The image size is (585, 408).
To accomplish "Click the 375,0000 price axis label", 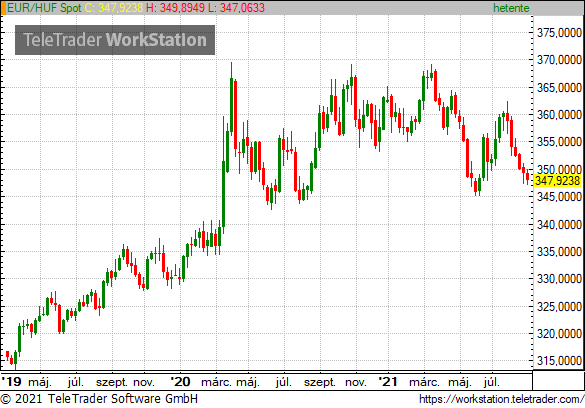I will [559, 33].
